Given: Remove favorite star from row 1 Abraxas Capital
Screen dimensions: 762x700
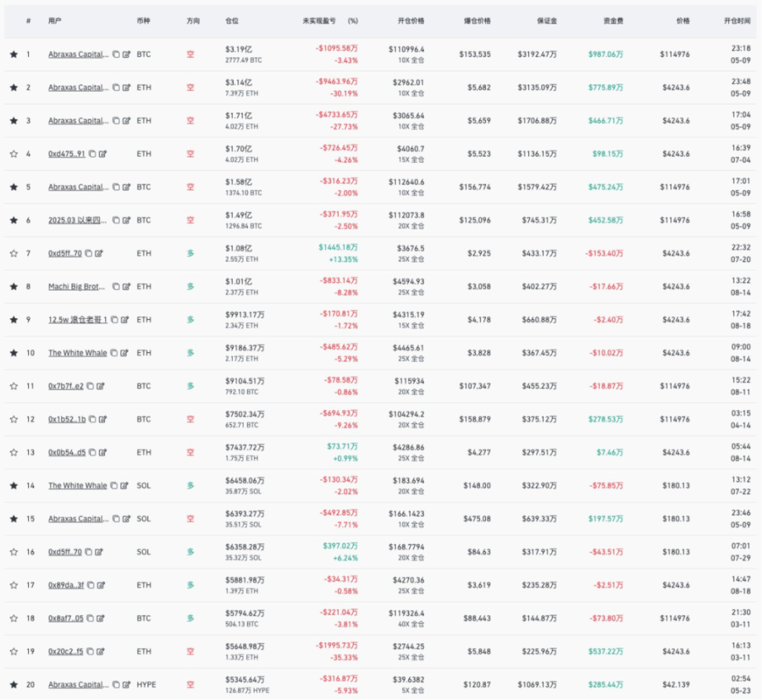Looking at the screenshot, I should click(x=13, y=55).
